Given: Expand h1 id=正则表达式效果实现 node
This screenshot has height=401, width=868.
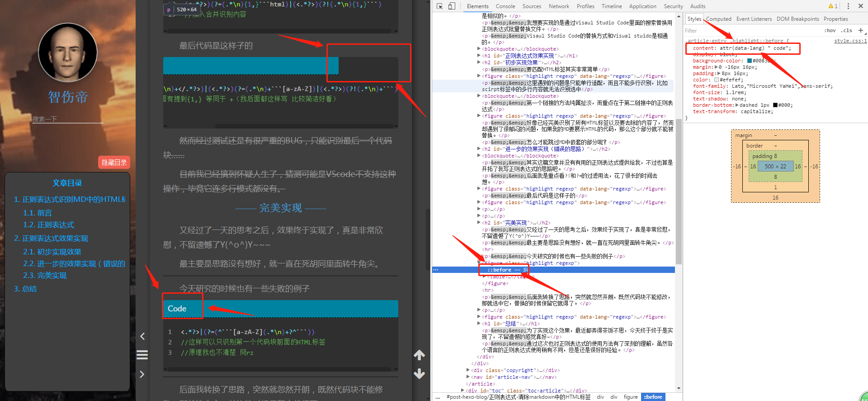Looking at the screenshot, I should (x=479, y=56).
